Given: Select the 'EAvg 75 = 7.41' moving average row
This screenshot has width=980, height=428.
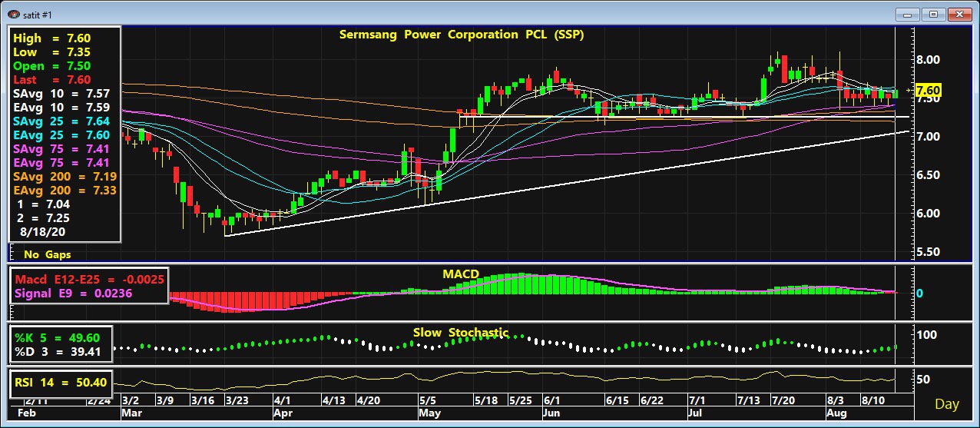Looking at the screenshot, I should (x=61, y=163).
